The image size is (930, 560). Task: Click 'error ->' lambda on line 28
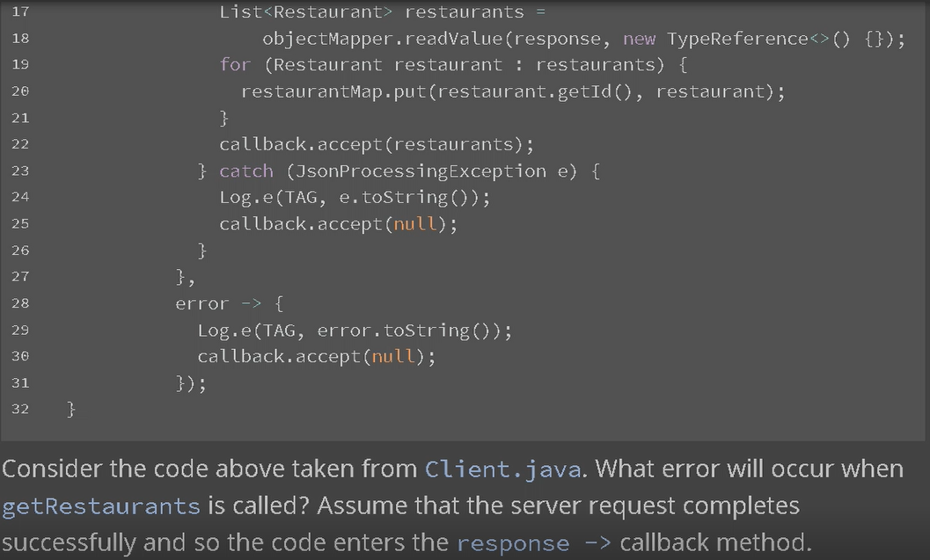coord(218,304)
